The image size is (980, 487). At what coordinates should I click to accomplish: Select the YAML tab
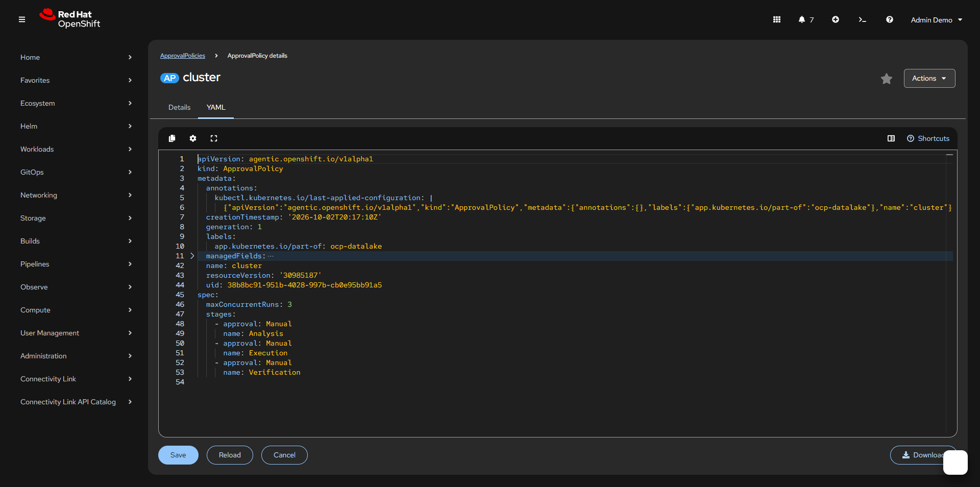click(216, 107)
